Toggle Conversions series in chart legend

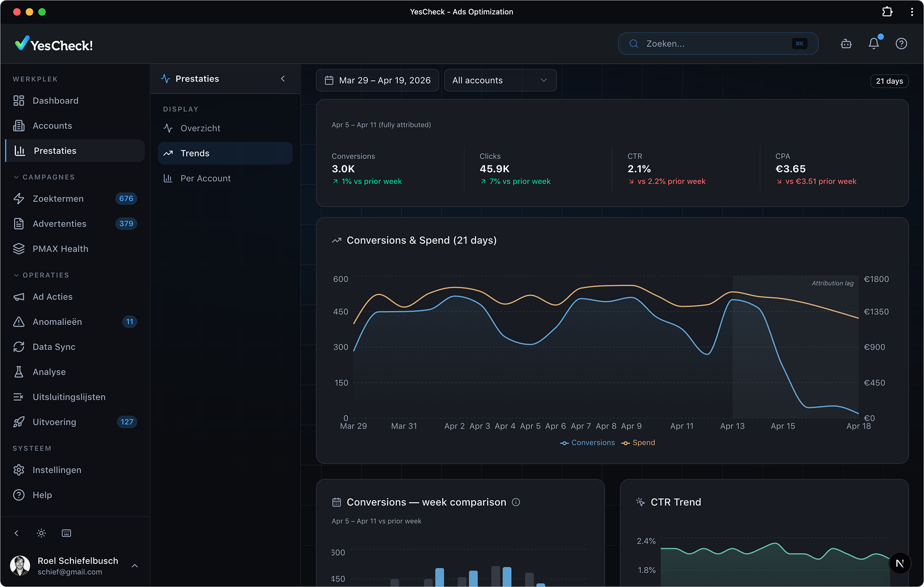[587, 443]
